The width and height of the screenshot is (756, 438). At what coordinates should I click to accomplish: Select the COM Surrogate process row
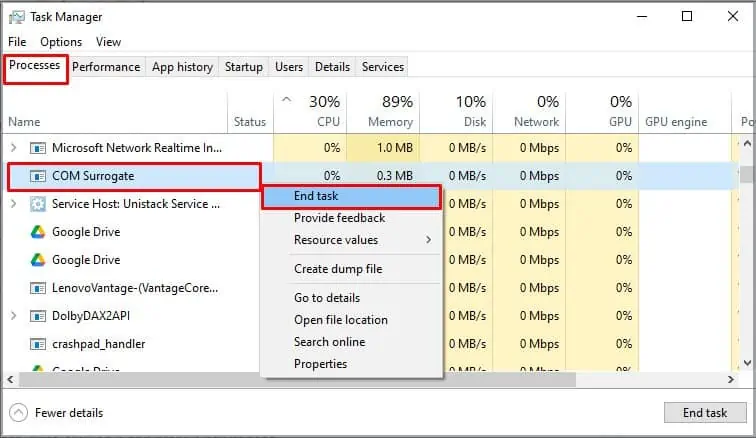tap(371, 176)
